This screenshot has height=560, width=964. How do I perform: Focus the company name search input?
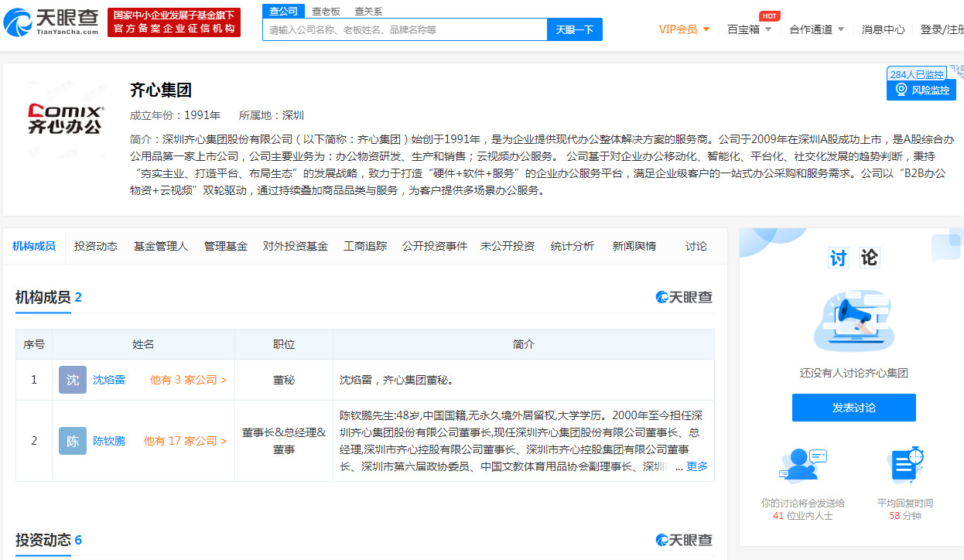[405, 29]
